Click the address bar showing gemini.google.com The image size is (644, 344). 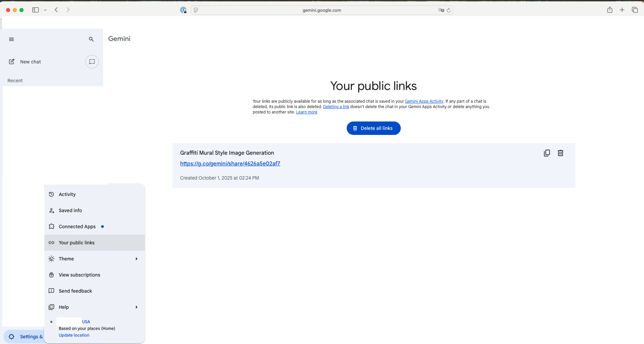coord(321,10)
